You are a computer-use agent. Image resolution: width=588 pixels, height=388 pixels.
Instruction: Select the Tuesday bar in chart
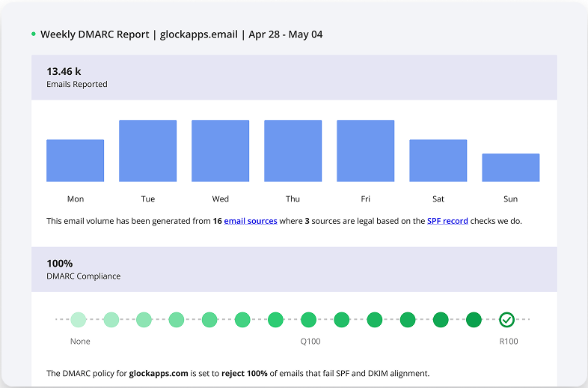coord(147,151)
